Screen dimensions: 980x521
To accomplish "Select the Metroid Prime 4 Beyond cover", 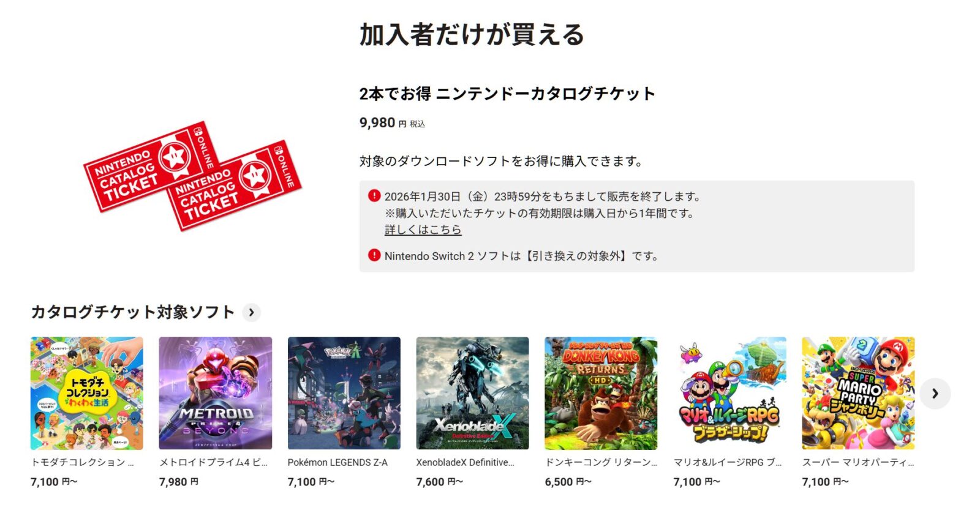I will [x=216, y=393].
